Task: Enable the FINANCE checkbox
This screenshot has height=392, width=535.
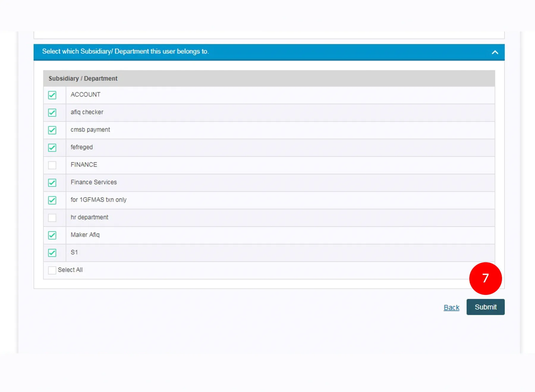Action: [x=52, y=165]
